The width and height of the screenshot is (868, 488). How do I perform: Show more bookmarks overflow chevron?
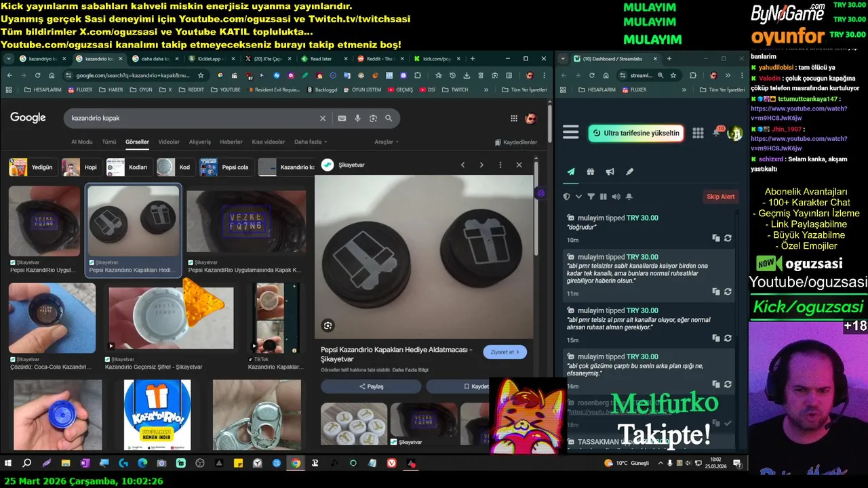pyautogui.click(x=486, y=89)
